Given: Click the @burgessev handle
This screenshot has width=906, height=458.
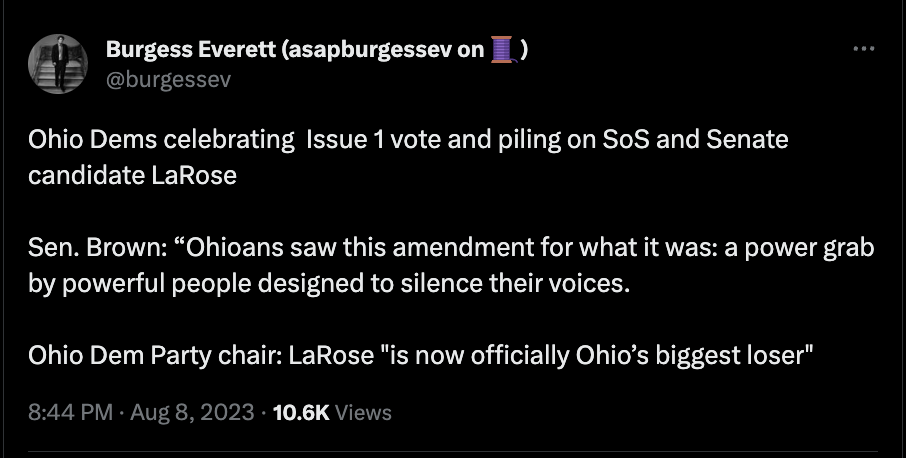Looking at the screenshot, I should pyautogui.click(x=168, y=79).
